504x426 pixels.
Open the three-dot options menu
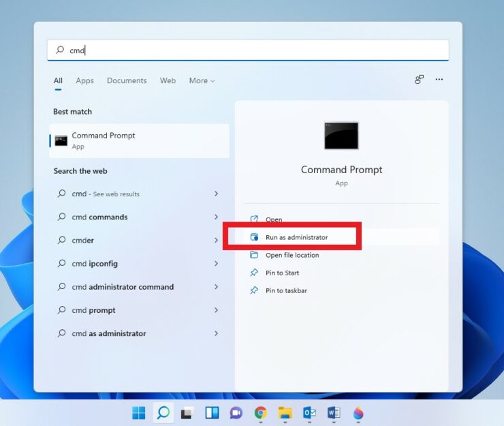pos(439,79)
